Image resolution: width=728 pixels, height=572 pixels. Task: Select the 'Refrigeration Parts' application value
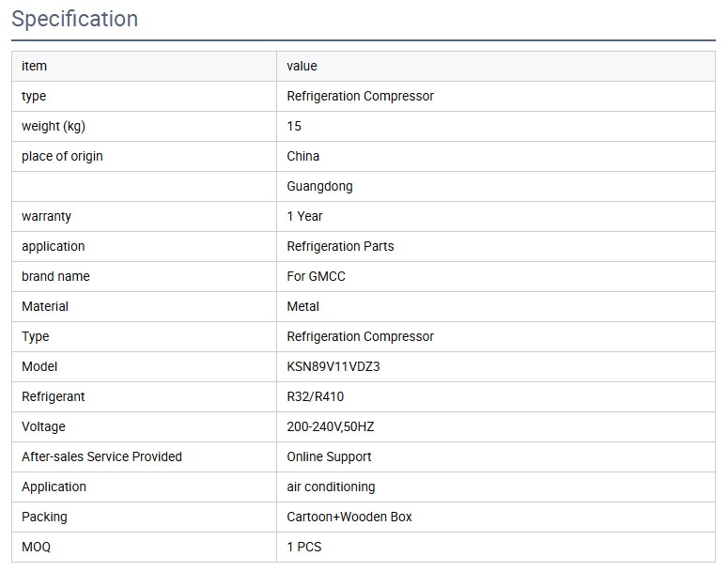[x=340, y=246]
